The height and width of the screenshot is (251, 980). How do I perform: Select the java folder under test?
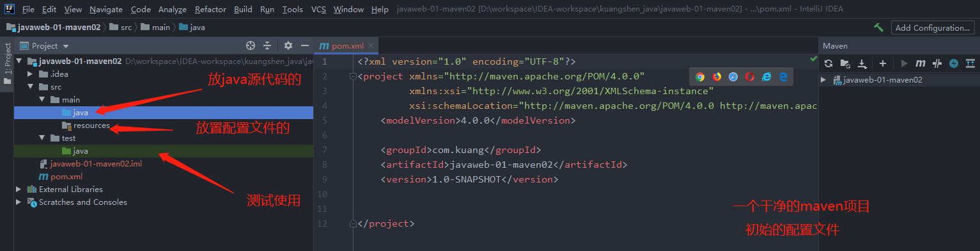163,151
